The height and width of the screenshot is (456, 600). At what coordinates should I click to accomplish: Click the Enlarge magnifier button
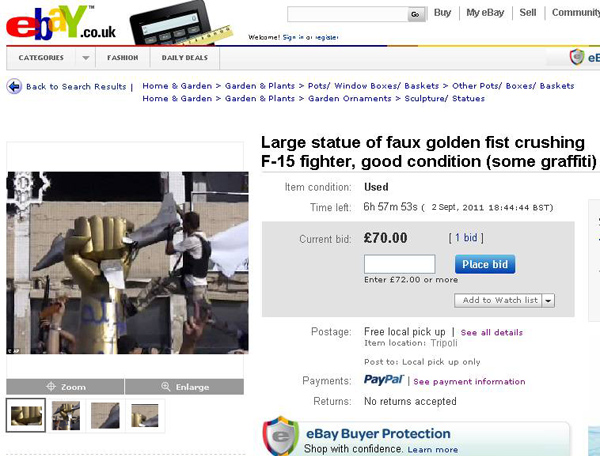[184, 387]
